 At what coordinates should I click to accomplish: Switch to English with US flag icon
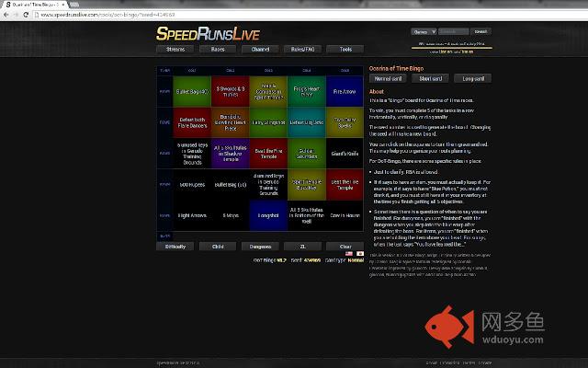350,253
